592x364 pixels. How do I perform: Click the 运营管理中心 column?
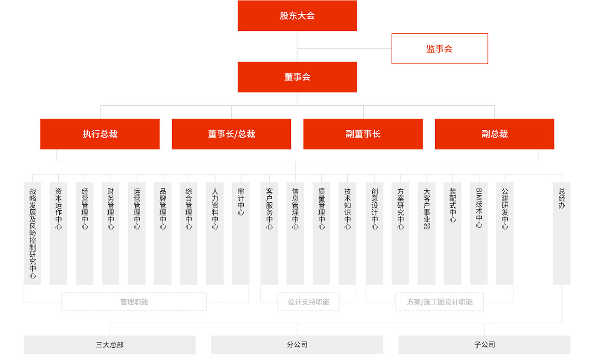(x=137, y=233)
